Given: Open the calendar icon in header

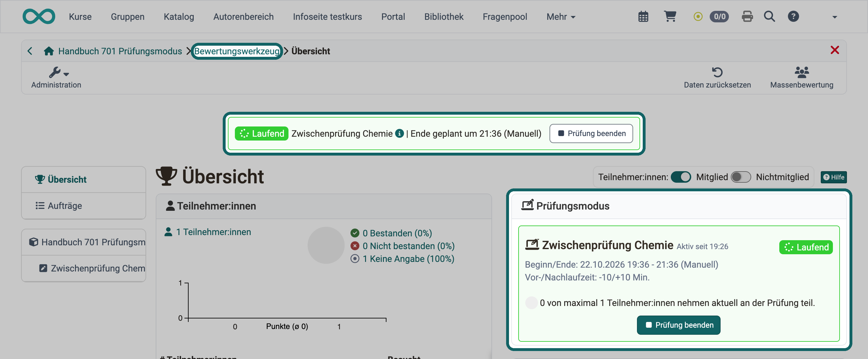Looking at the screenshot, I should [x=643, y=17].
